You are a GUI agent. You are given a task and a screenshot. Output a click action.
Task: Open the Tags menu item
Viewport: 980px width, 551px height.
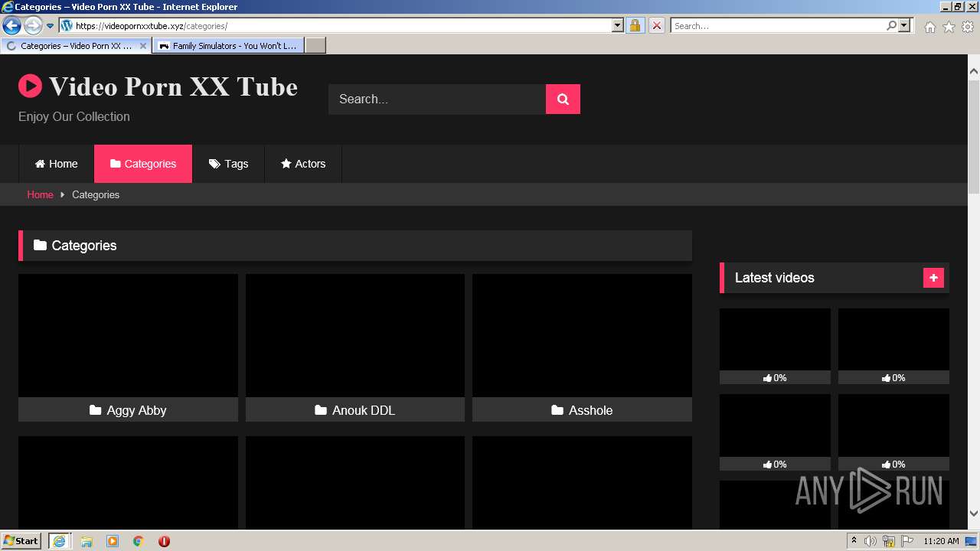pyautogui.click(x=228, y=164)
